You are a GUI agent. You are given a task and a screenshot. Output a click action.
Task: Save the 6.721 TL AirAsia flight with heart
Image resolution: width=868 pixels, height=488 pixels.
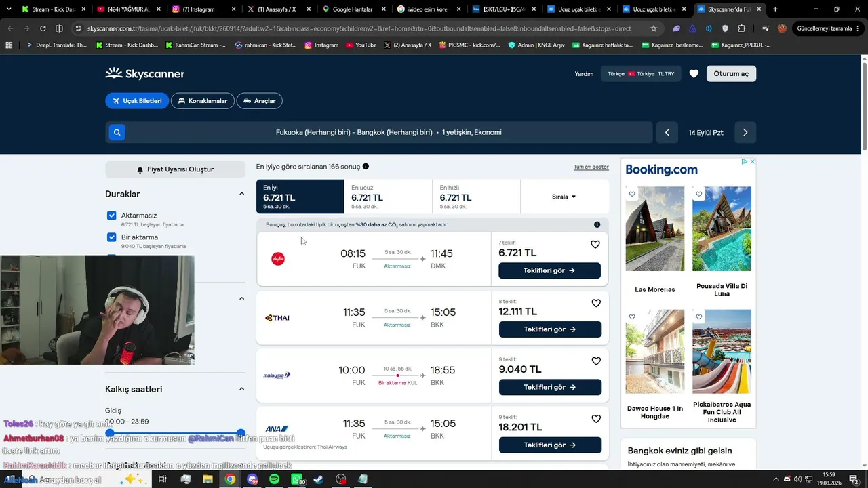tap(595, 244)
